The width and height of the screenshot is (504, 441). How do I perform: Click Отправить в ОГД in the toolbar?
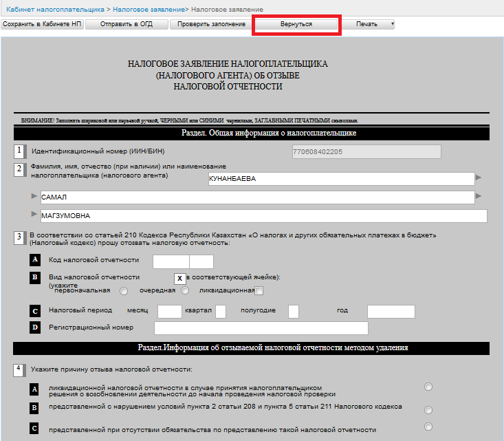127,24
